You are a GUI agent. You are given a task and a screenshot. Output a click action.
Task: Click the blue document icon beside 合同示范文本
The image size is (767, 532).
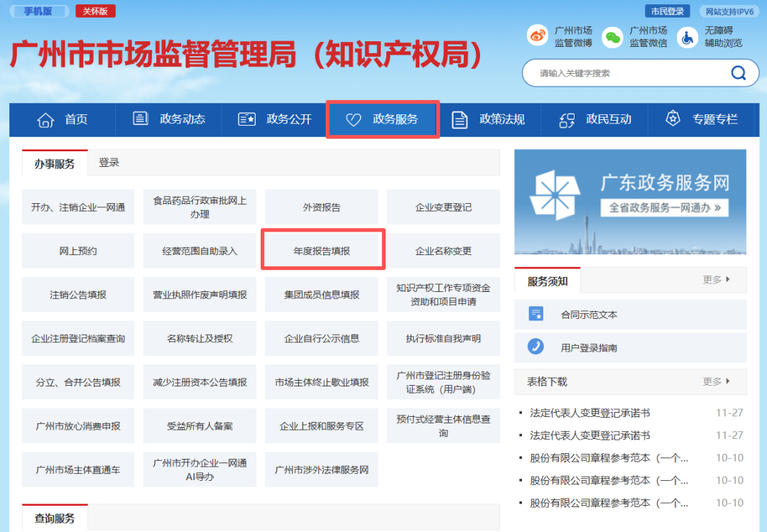click(536, 314)
